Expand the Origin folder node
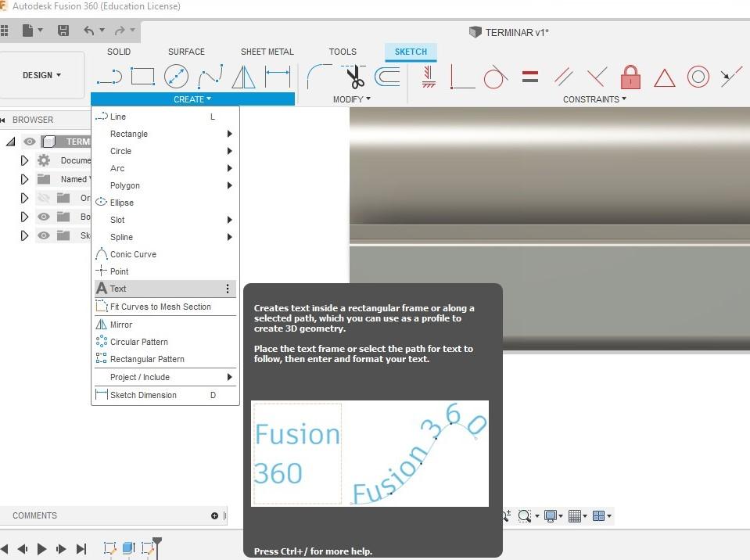Viewport: 750px width, 560px height. (24, 198)
